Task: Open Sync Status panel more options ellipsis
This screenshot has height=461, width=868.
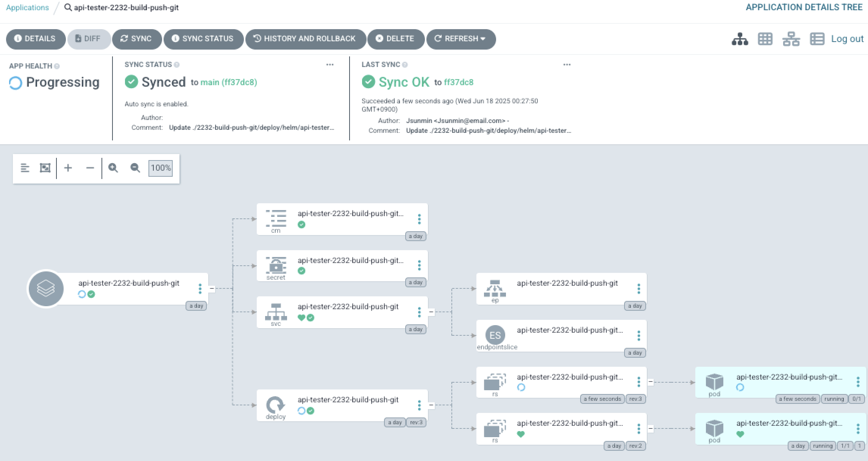Action: coord(330,65)
